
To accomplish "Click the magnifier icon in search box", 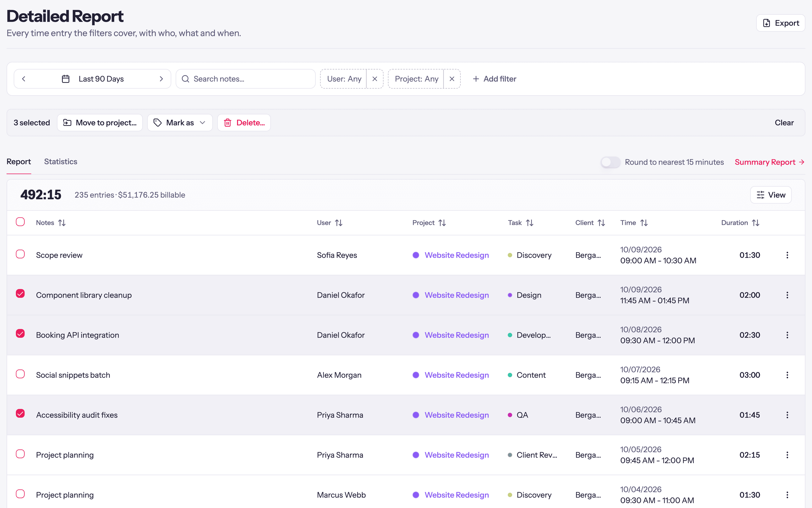I will point(185,79).
